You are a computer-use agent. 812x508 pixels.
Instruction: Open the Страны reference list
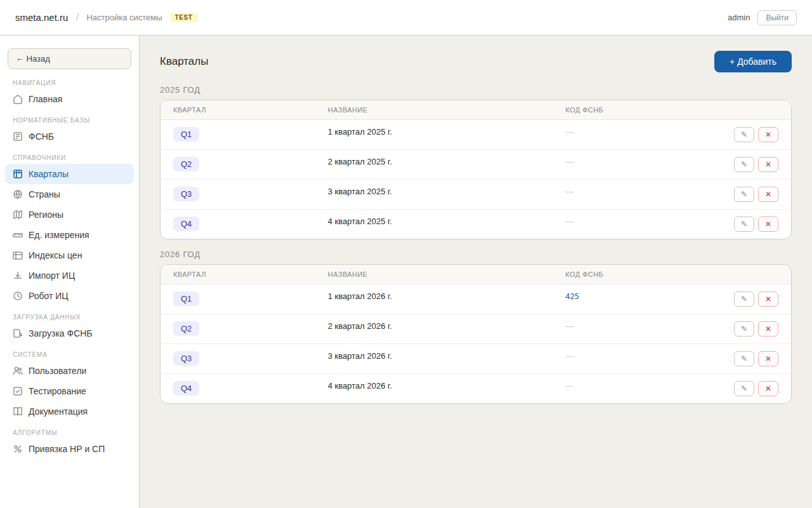[x=44, y=194]
